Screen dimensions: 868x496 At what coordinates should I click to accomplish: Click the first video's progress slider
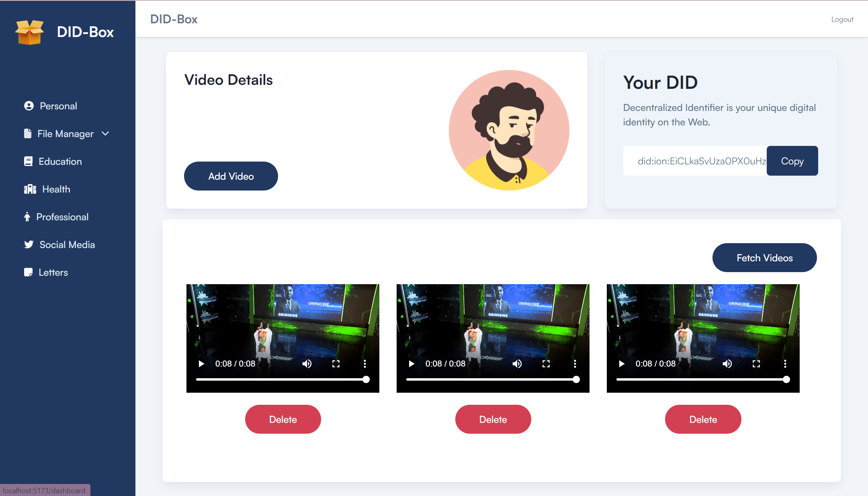tap(281, 379)
